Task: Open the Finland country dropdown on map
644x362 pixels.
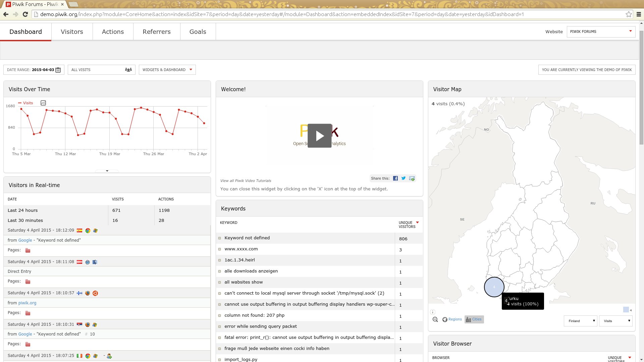Action: tap(580, 321)
